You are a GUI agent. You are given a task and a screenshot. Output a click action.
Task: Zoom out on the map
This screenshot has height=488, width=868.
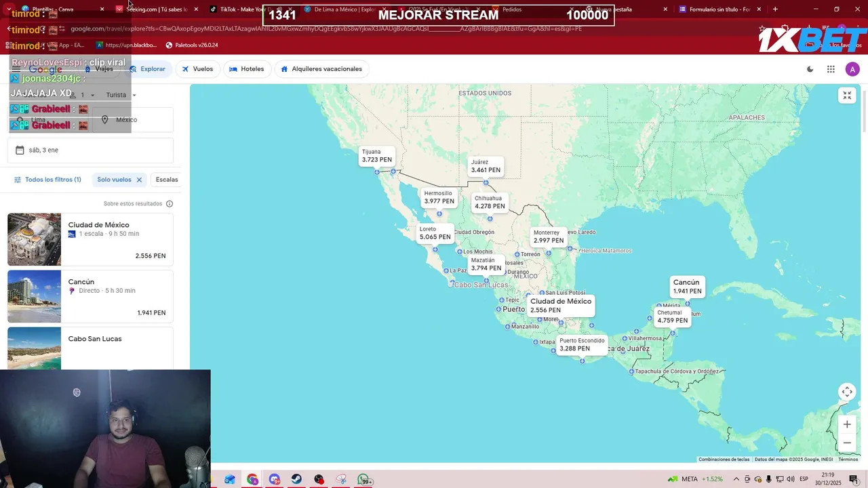pos(847,443)
